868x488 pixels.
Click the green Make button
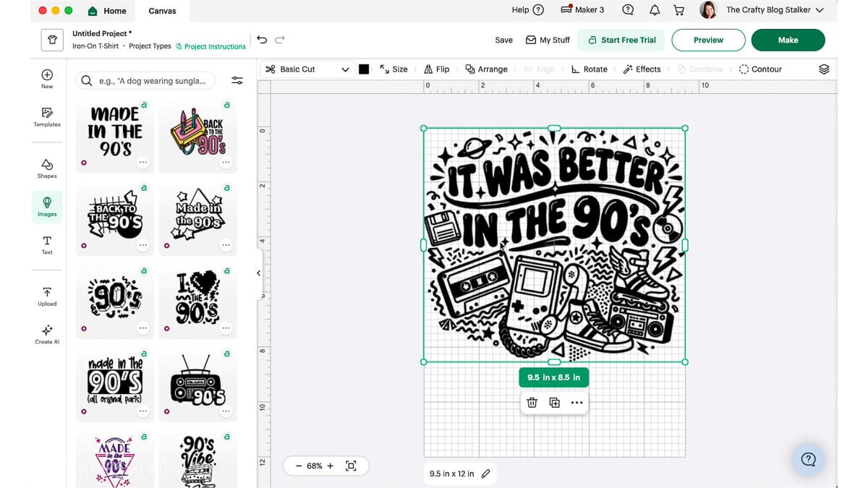(x=788, y=40)
